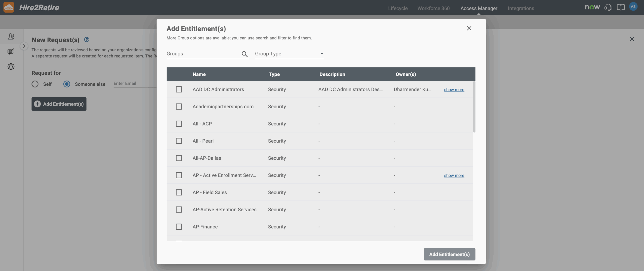Open the AS user avatar menu

pos(634,7)
